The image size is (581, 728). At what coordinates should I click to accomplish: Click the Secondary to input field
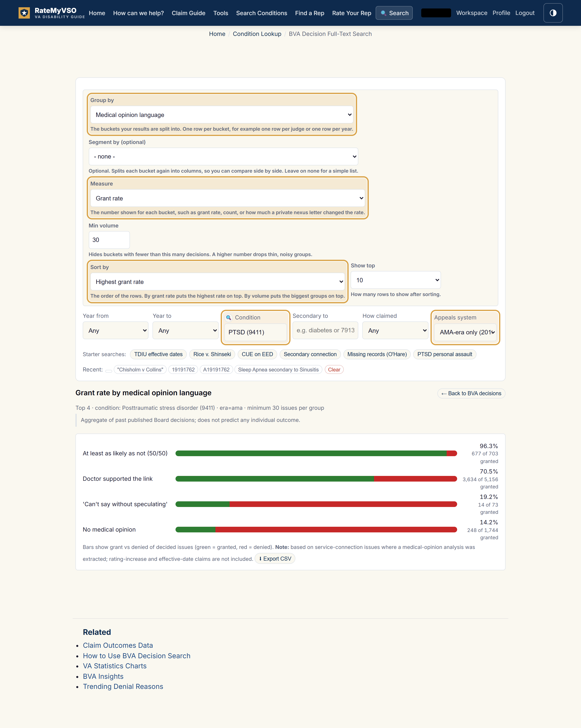[x=325, y=330]
